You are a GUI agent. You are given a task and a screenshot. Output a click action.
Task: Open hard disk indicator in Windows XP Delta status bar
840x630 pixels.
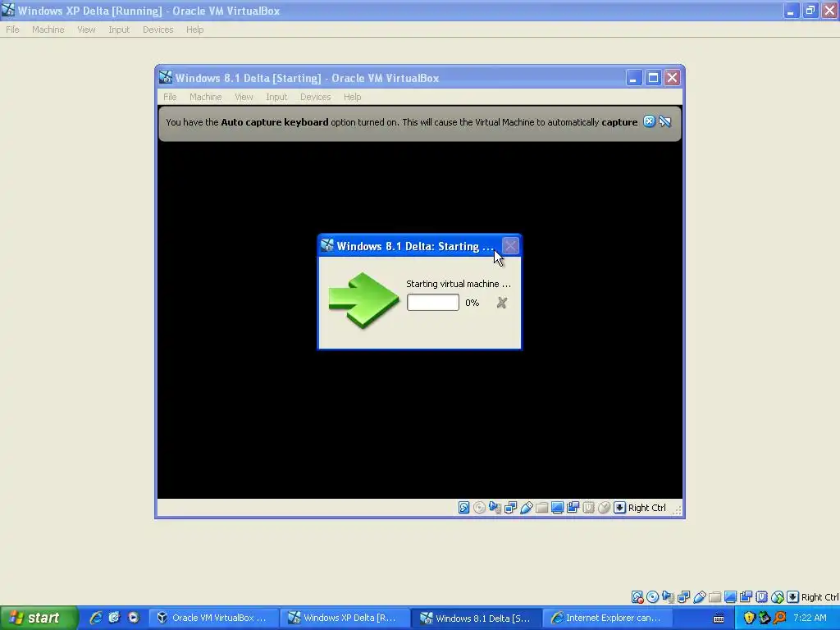point(637,597)
